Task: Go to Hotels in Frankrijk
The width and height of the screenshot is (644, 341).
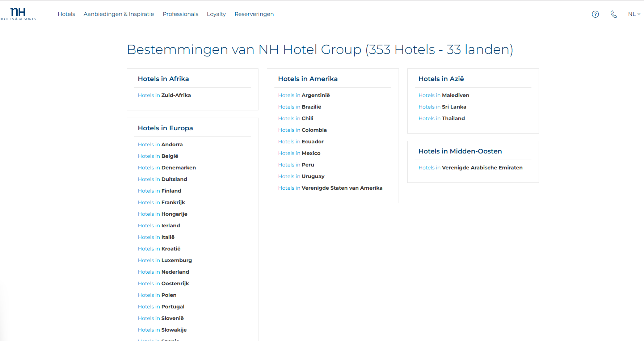Action: point(161,202)
